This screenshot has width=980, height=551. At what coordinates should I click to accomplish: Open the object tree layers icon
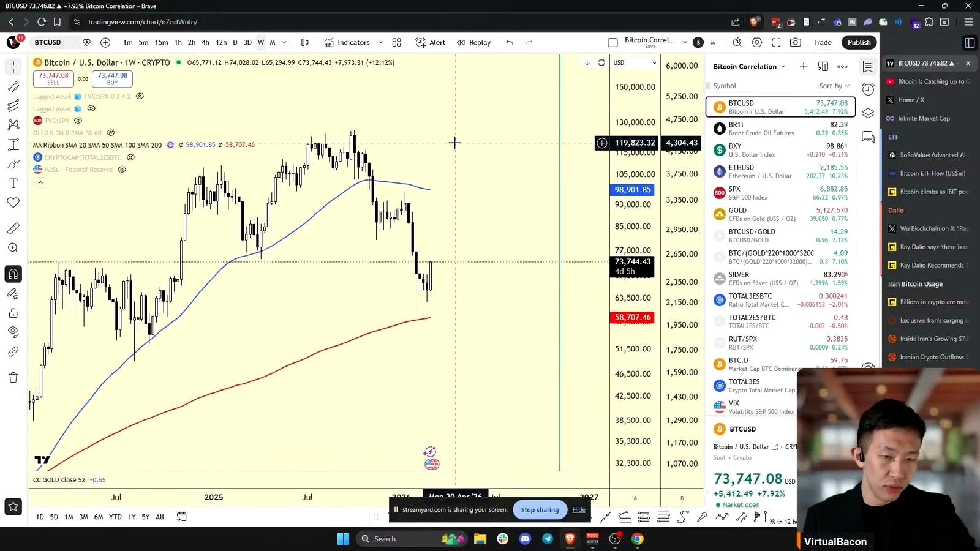click(x=868, y=113)
